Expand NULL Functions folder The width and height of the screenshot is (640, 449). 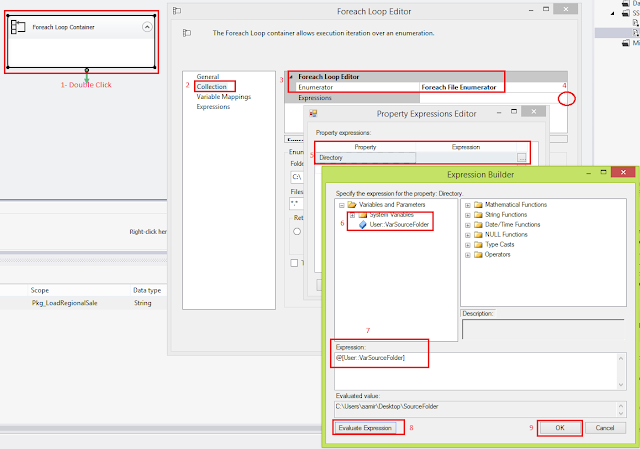(468, 235)
